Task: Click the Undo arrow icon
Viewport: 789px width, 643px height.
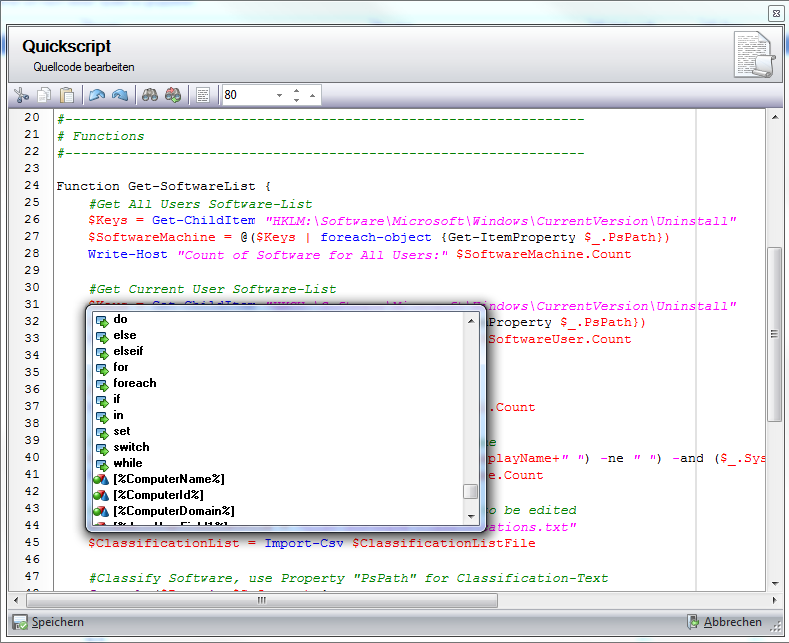Action: click(x=97, y=95)
